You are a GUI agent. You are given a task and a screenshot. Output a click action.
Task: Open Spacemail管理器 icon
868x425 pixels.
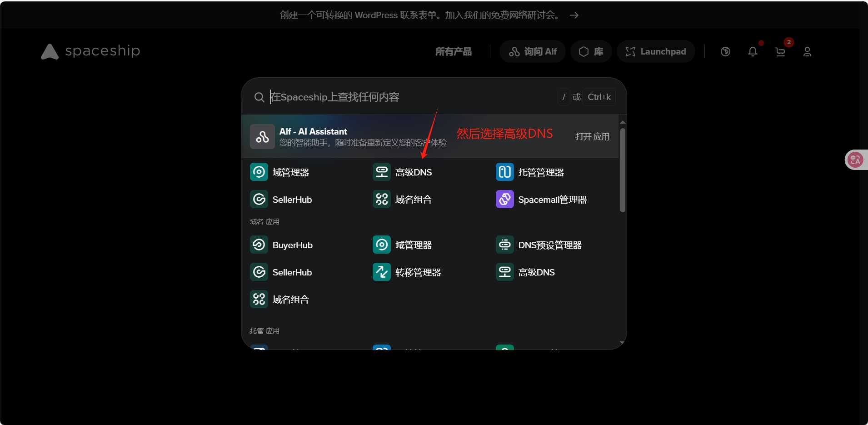504,200
